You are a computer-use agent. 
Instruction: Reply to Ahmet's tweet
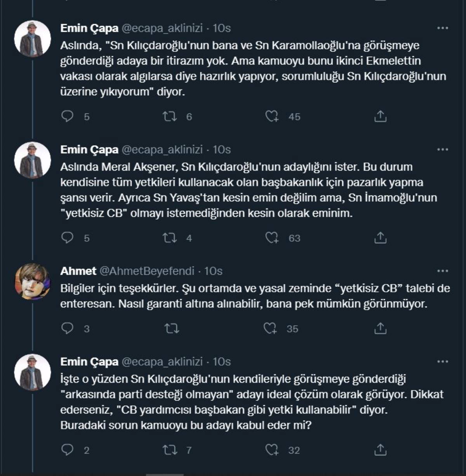coord(68,329)
